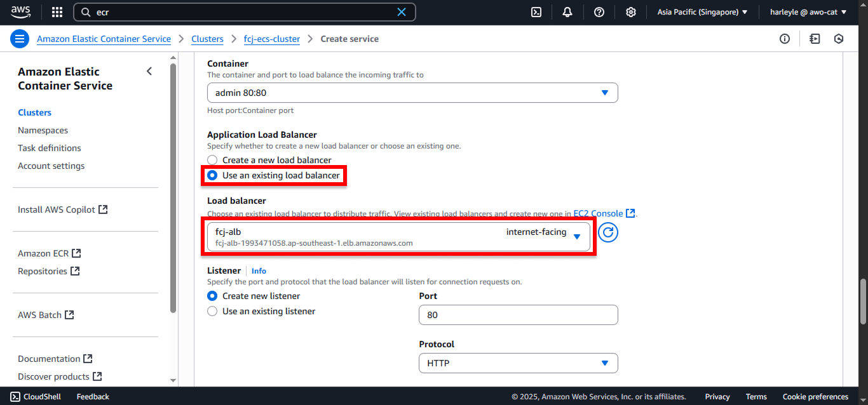868x405 pixels.
Task: Refresh the load balancer list
Action: (x=608, y=232)
